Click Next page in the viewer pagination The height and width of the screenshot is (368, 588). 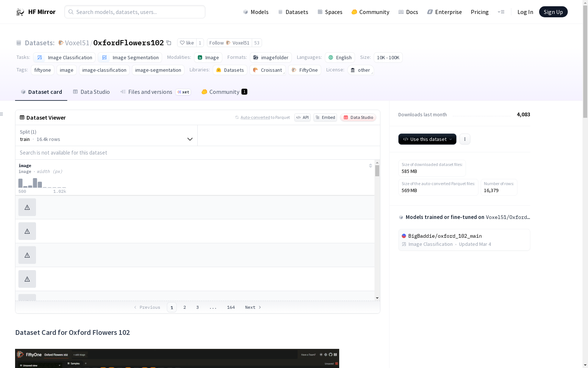(253, 307)
